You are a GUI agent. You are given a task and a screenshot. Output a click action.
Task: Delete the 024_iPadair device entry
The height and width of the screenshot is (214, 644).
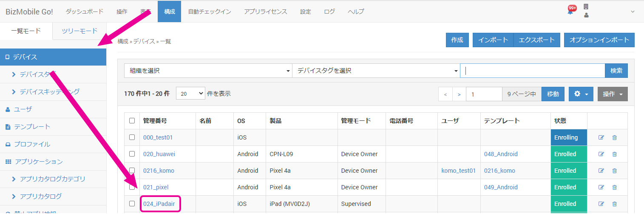614,204
